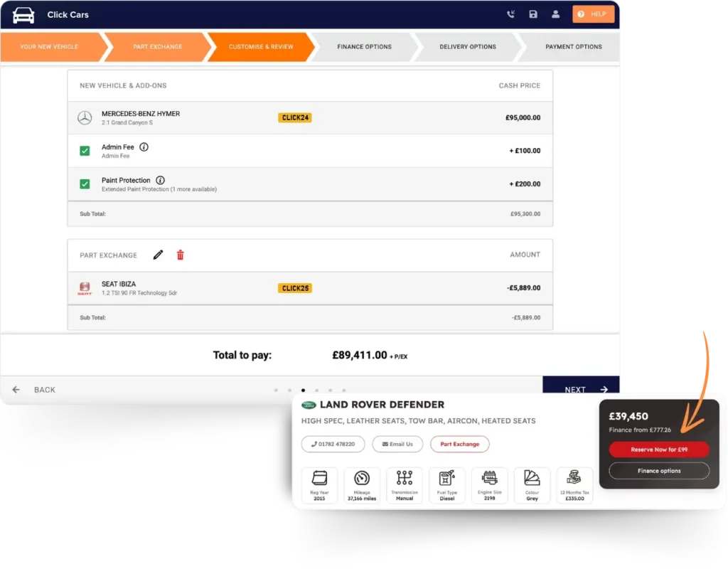The image size is (728, 569).
Task: Go to Part Exchange step
Action: click(157, 46)
